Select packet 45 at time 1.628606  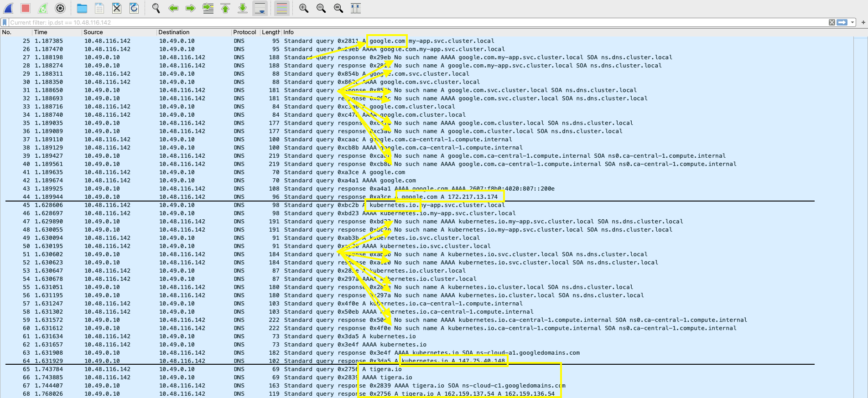[426, 205]
